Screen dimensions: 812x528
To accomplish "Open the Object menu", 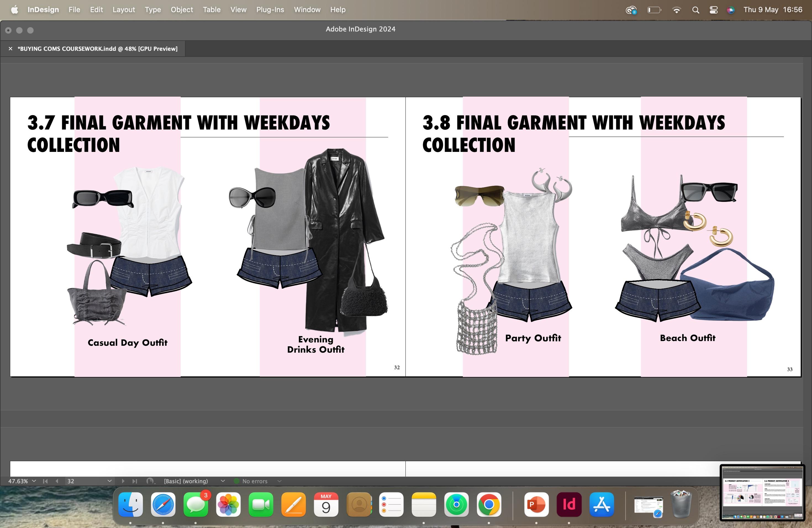I will 181,10.
